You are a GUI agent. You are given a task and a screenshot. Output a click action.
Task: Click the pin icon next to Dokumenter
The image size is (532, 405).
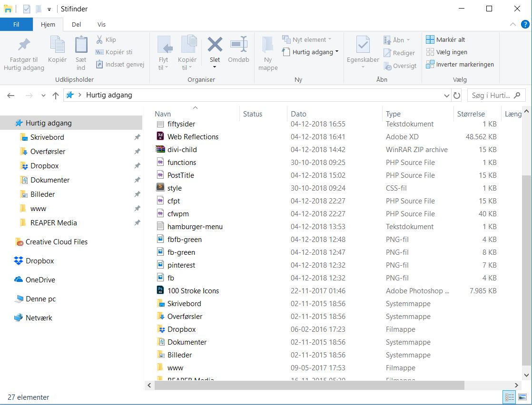(x=137, y=180)
